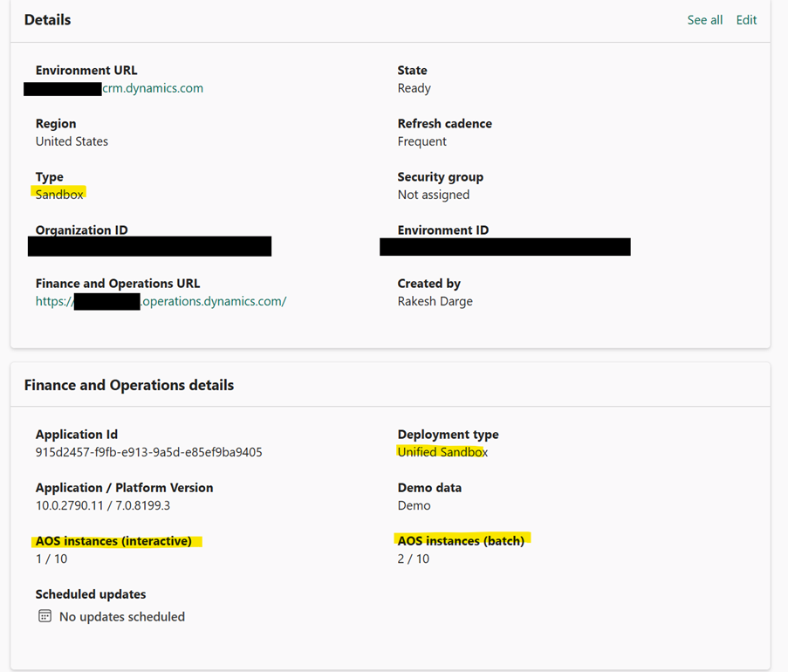Open the operations.dynamics.com Finance and Operations URL
The width and height of the screenshot is (788, 672).
161,301
